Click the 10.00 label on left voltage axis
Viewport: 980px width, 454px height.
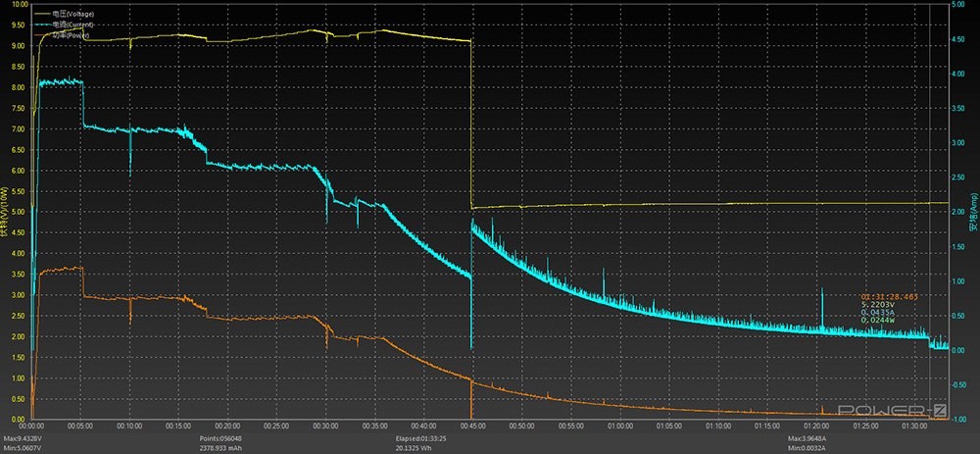coord(18,5)
